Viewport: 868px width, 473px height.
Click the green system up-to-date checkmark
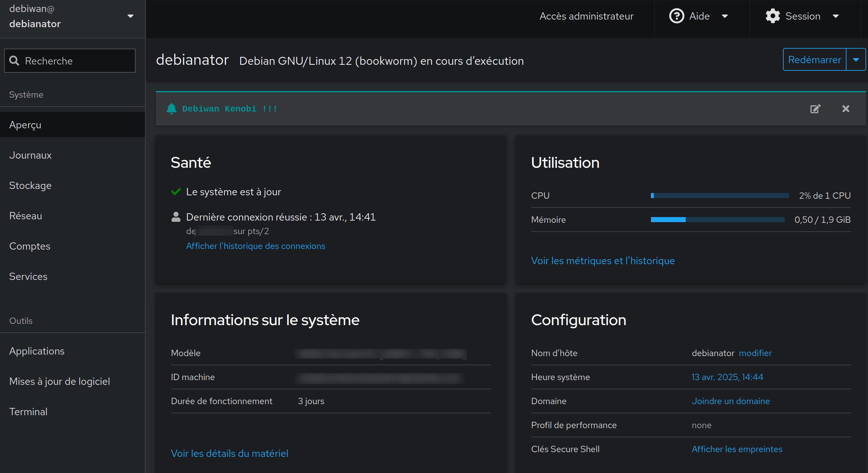[x=176, y=192]
